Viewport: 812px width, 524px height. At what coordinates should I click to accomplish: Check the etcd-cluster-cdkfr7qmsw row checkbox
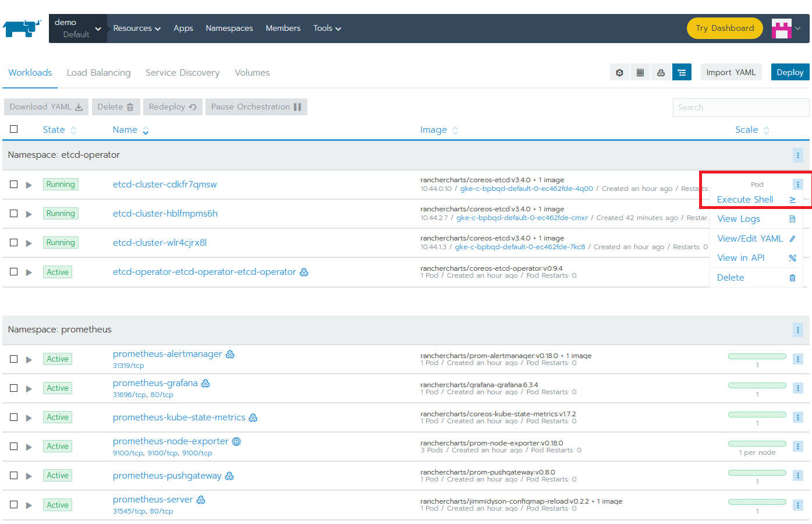coord(14,185)
